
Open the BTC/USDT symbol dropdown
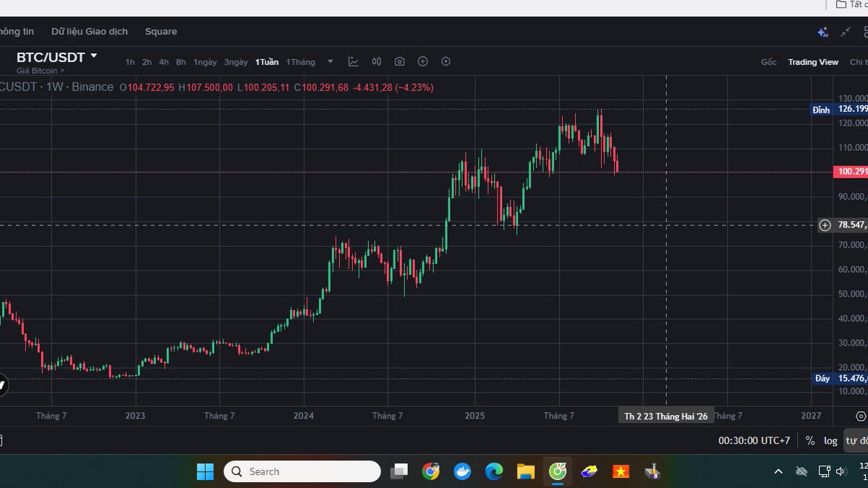(x=58, y=56)
